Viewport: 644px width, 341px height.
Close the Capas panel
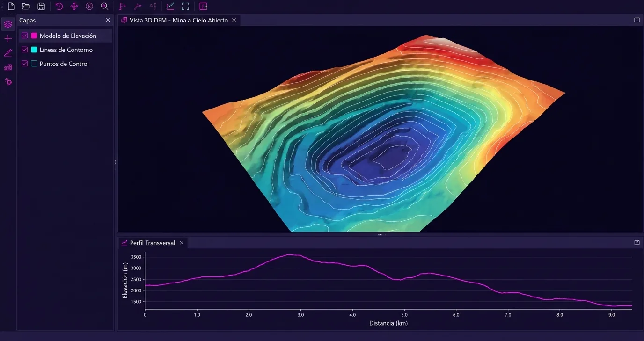click(x=108, y=20)
